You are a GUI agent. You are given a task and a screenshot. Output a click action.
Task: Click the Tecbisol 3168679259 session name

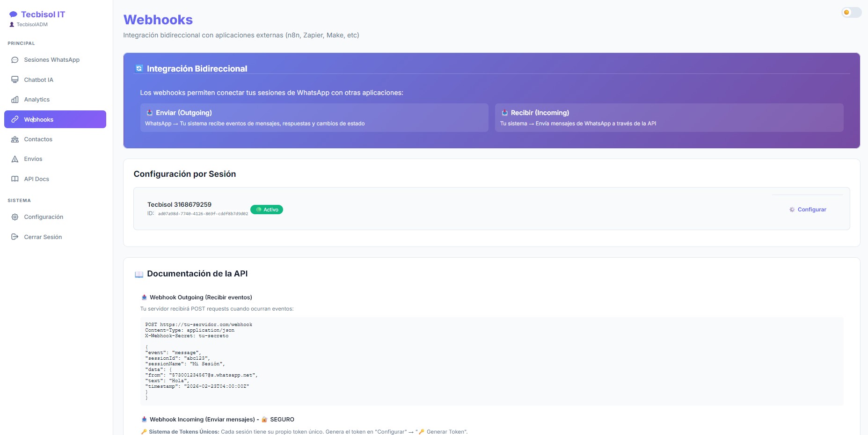click(179, 204)
